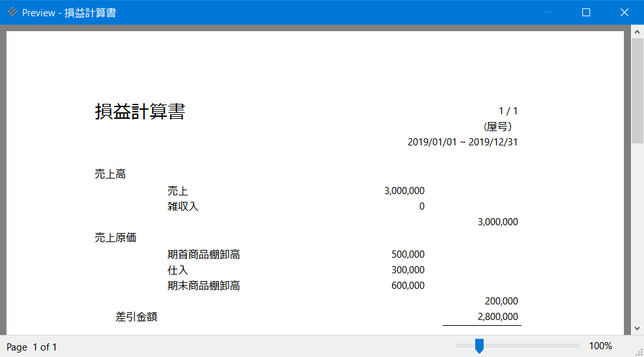This screenshot has height=357, width=644.
Task: Click the scroll down arrow
Action: coord(638,328)
